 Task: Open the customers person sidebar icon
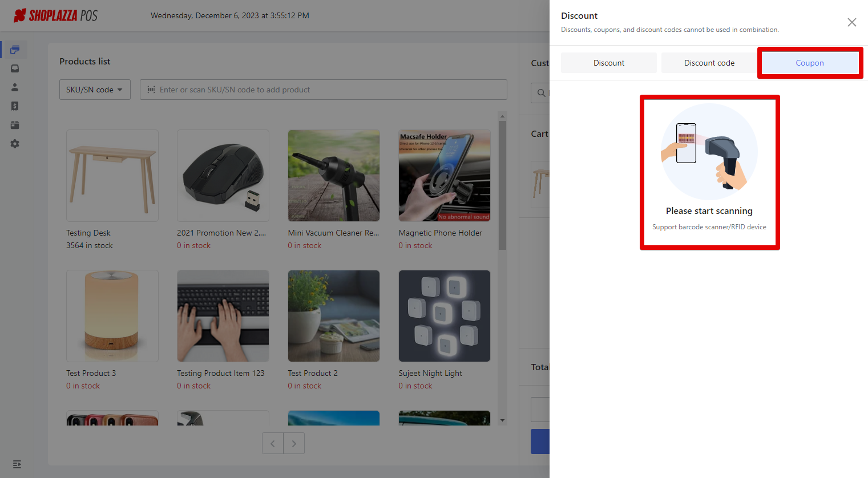click(x=15, y=87)
